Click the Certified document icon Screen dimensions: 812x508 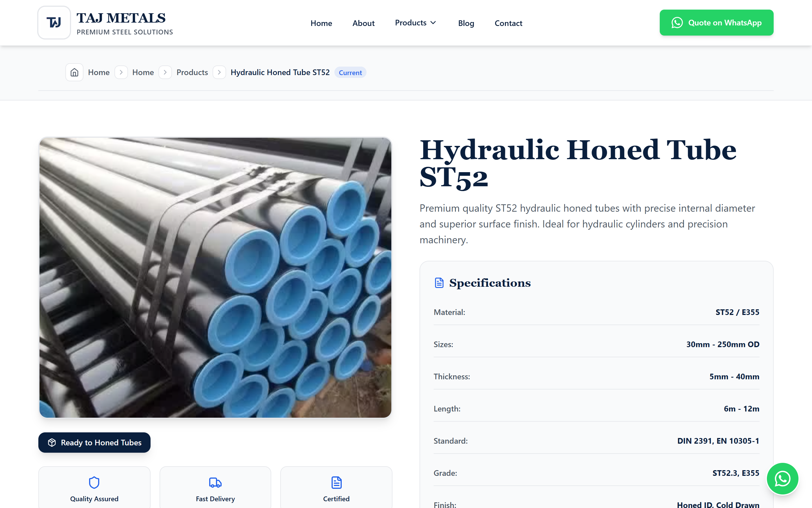pyautogui.click(x=337, y=483)
